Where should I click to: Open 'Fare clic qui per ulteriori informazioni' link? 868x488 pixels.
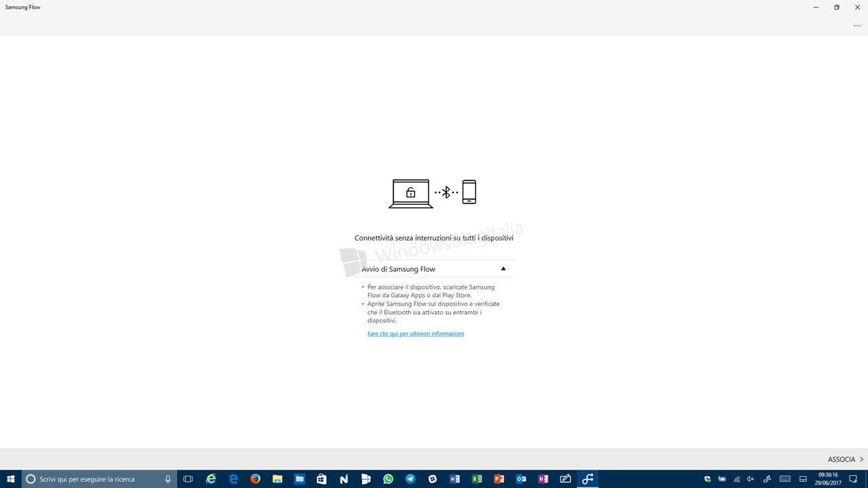coord(416,333)
